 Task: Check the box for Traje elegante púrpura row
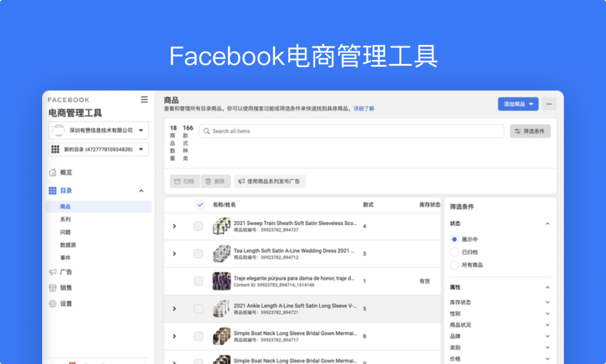tap(198, 281)
